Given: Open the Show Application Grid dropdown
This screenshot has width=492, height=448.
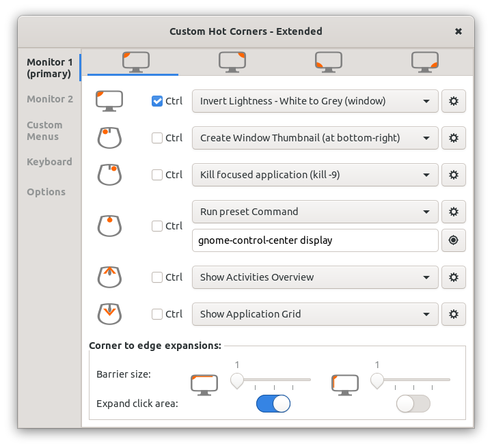Looking at the screenshot, I should (x=315, y=314).
